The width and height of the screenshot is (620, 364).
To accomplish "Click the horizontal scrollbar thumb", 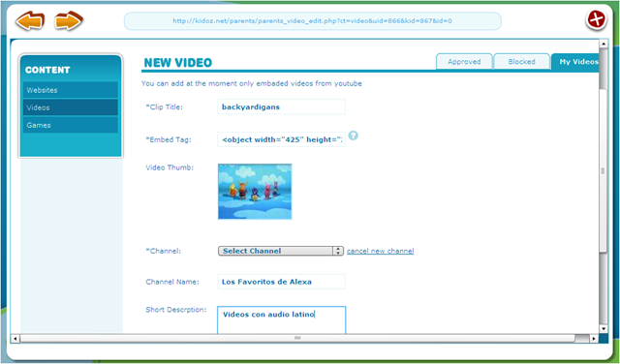I will coord(297,338).
